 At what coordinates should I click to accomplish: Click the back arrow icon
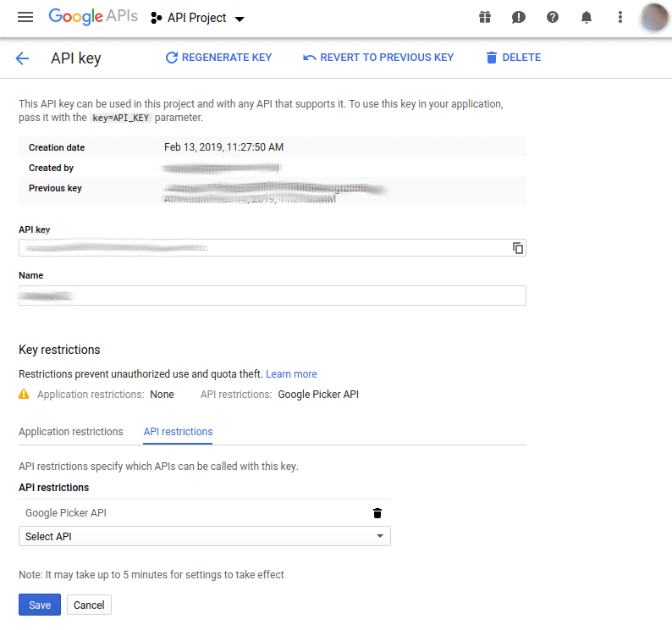tap(22, 58)
